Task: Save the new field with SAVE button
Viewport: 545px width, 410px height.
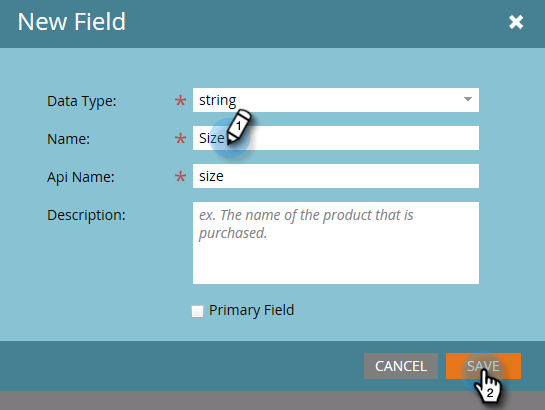Action: pos(483,366)
